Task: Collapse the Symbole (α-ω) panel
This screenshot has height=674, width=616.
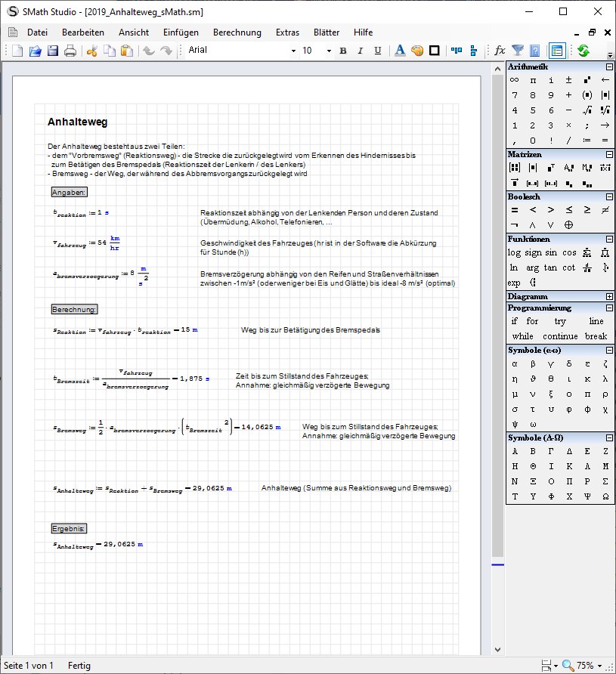Action: (609, 350)
